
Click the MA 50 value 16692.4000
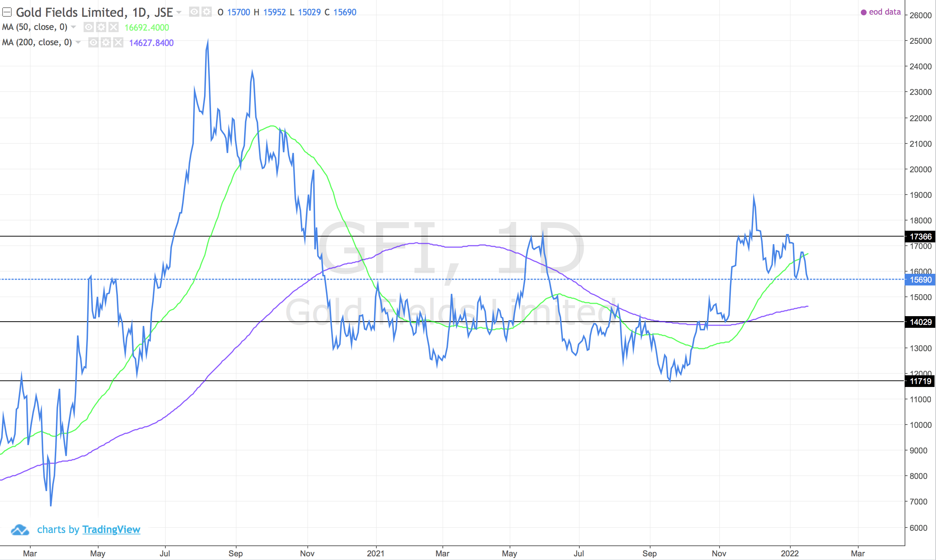click(x=147, y=27)
